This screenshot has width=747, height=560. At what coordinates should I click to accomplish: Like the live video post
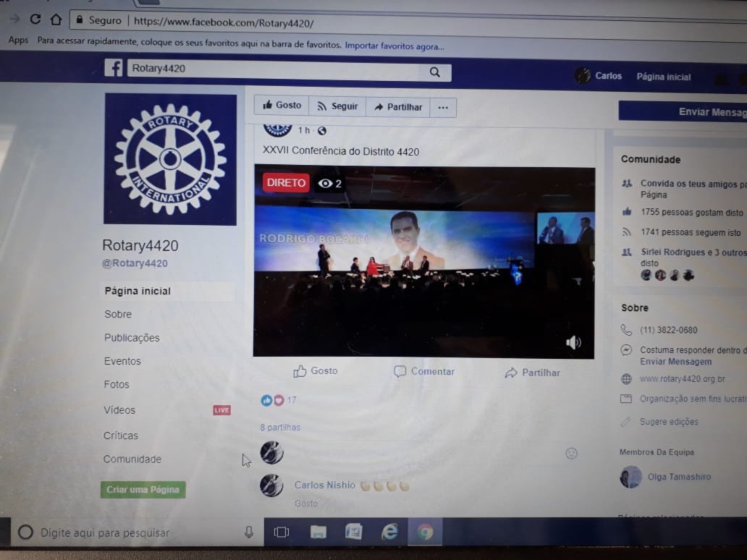click(316, 371)
